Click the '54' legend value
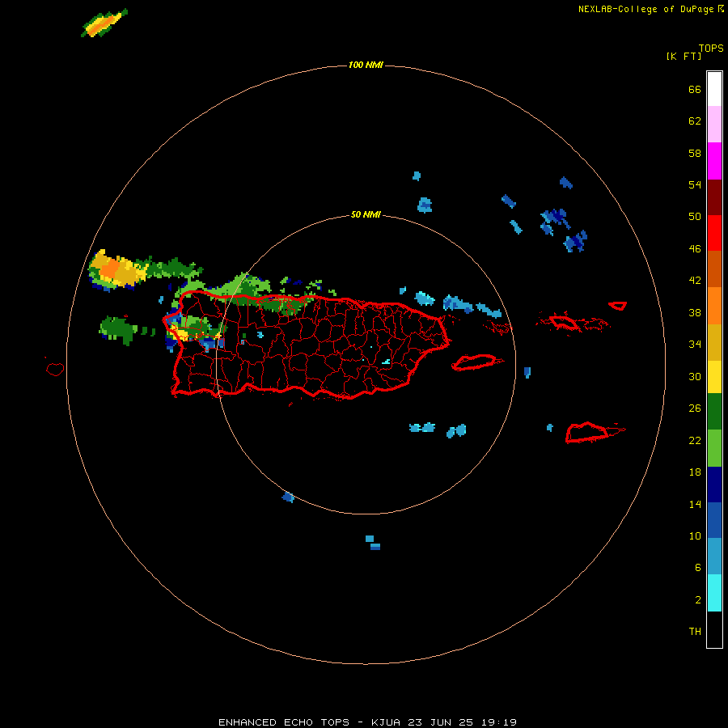The image size is (728, 728). coord(695,184)
